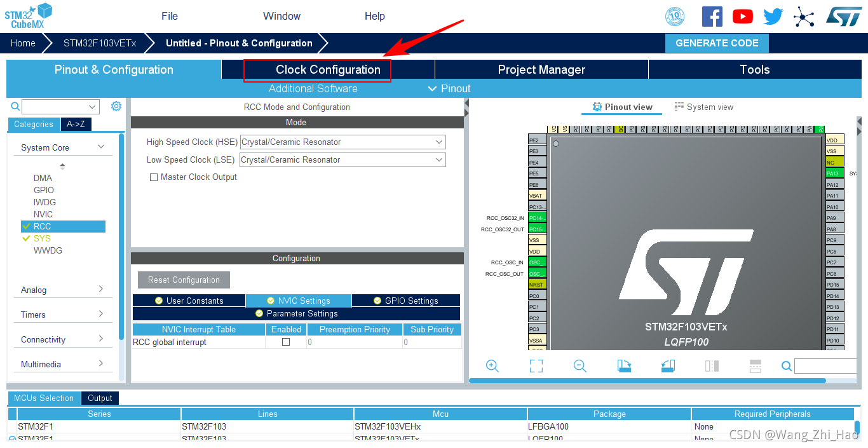Open the User Constants tab
Viewport: 868px width, 448px height.
click(x=189, y=301)
